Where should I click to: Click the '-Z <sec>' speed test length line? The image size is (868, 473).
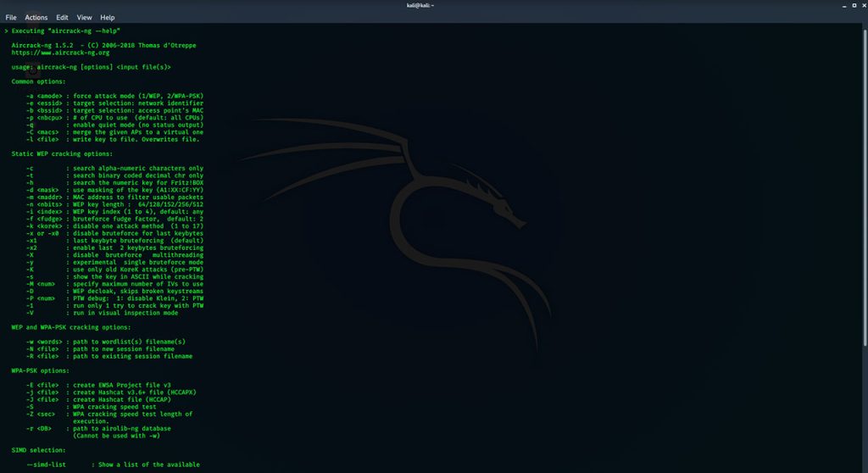[x=109, y=414]
